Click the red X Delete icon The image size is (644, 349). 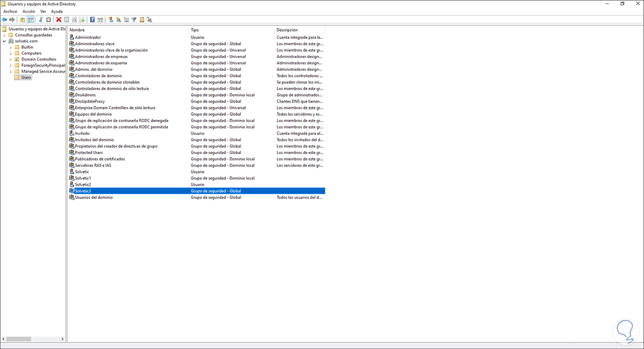pyautogui.click(x=58, y=20)
